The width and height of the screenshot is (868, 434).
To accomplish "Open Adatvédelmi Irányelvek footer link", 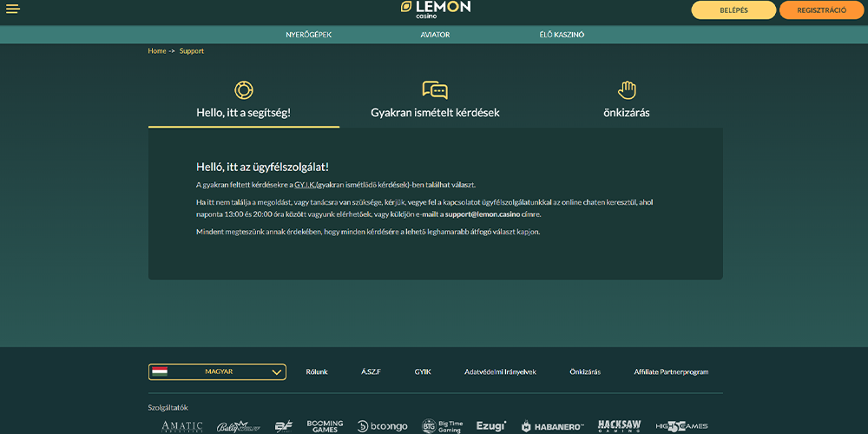I will pyautogui.click(x=500, y=372).
